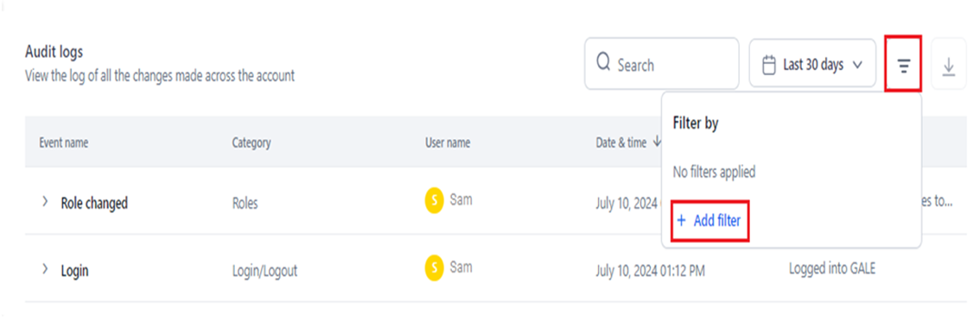Click the calendar icon in date range
This screenshot has width=980, height=324.
pyautogui.click(x=769, y=64)
